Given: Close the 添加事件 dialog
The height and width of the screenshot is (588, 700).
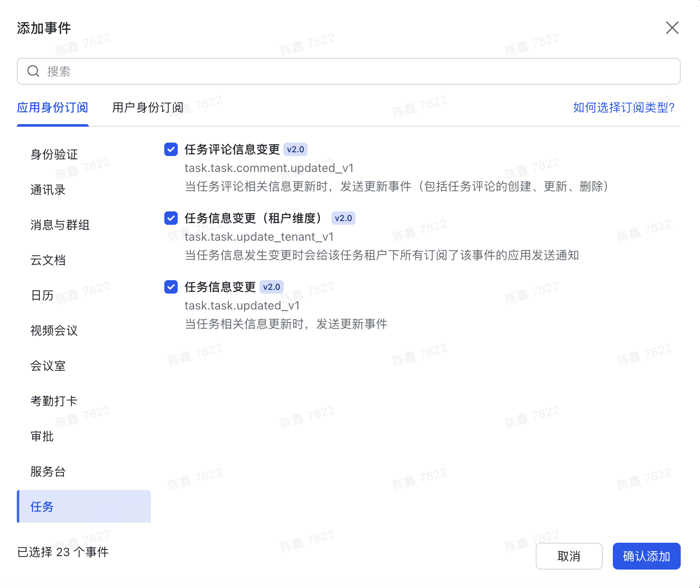Looking at the screenshot, I should [x=672, y=28].
